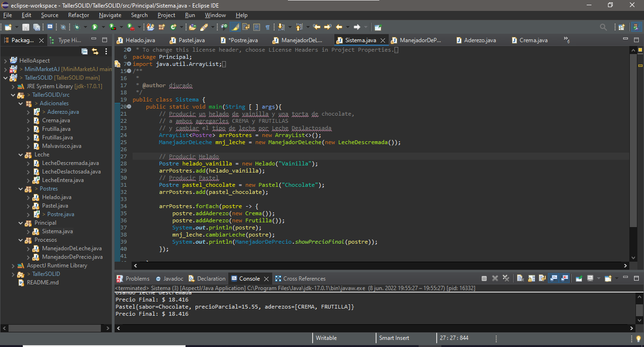Collapse the Adicionales package folder

[x=20, y=103]
